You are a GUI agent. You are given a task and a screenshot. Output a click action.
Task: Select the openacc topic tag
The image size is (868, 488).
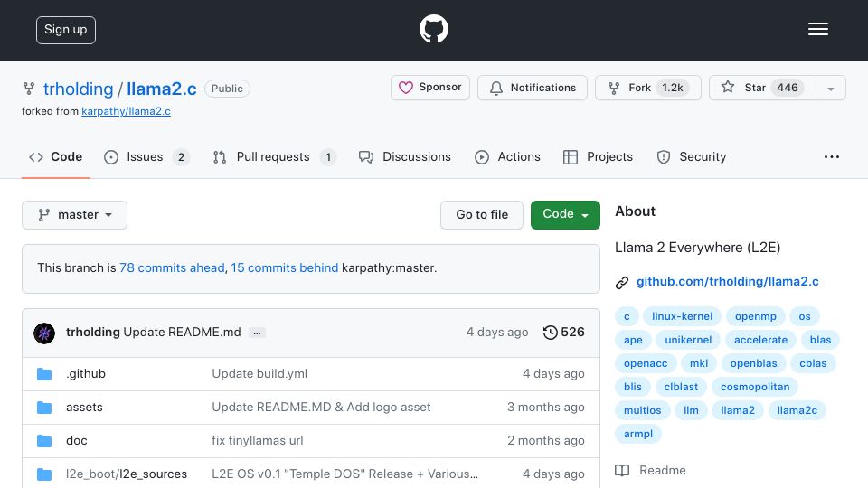pos(646,363)
